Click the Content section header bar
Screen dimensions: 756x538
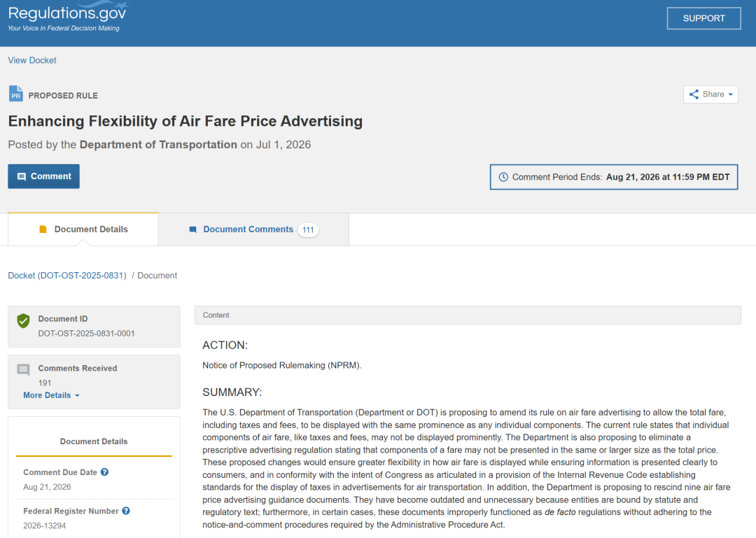coord(468,315)
